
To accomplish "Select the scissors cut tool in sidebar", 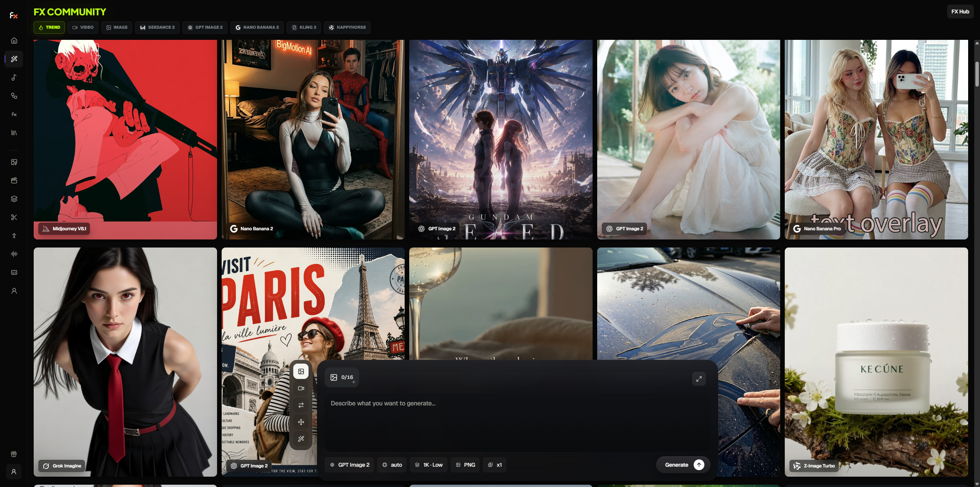I will pyautogui.click(x=14, y=217).
